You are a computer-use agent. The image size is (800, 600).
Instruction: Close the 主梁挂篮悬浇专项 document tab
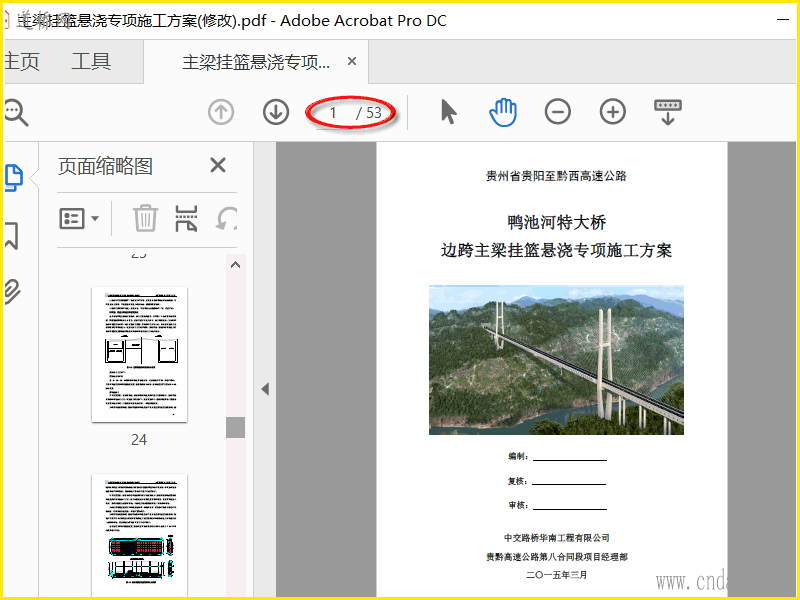coord(352,61)
